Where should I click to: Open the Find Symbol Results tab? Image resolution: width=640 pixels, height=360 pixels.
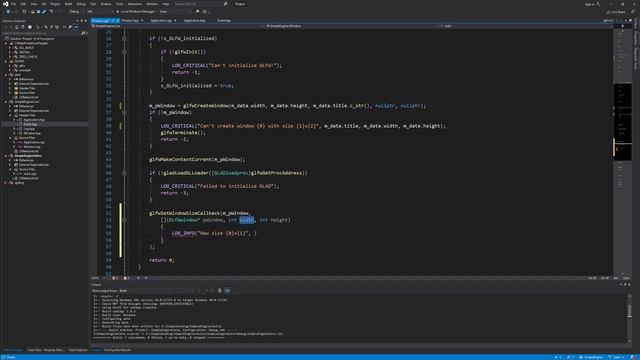point(117,350)
